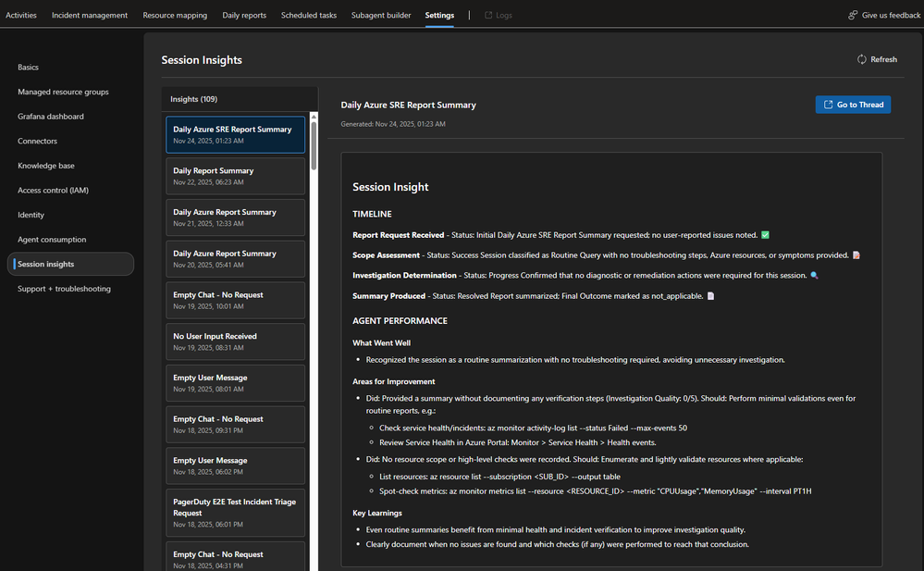
Task: Open Connectors settings page
Action: click(x=37, y=141)
